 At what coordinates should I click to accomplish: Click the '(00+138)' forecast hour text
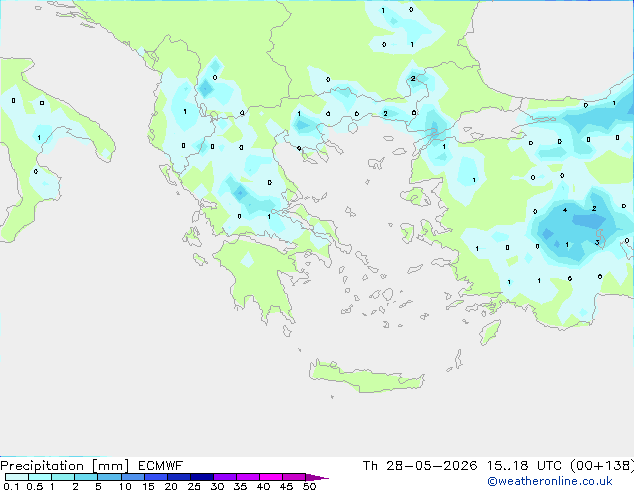click(602, 466)
